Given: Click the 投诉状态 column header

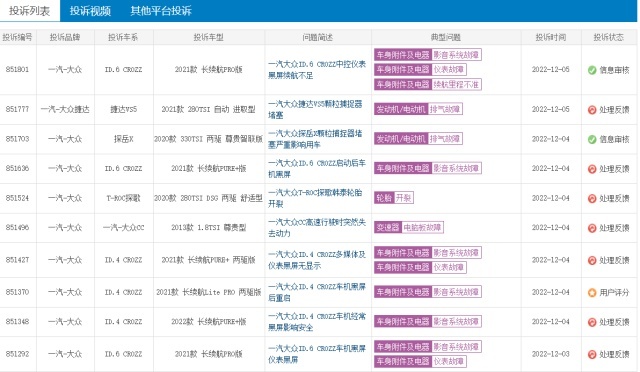Looking at the screenshot, I should coord(609,37).
